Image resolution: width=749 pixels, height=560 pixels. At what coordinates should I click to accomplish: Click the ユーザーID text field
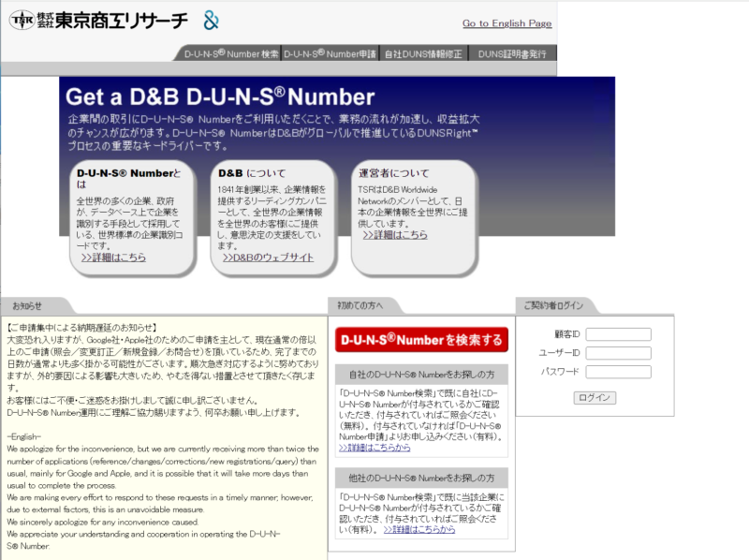[x=618, y=353]
